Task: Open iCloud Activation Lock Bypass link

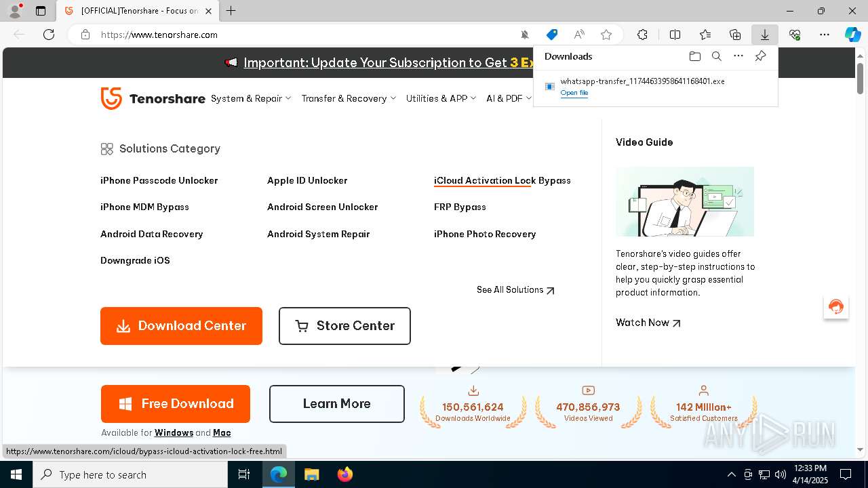Action: [502, 180]
